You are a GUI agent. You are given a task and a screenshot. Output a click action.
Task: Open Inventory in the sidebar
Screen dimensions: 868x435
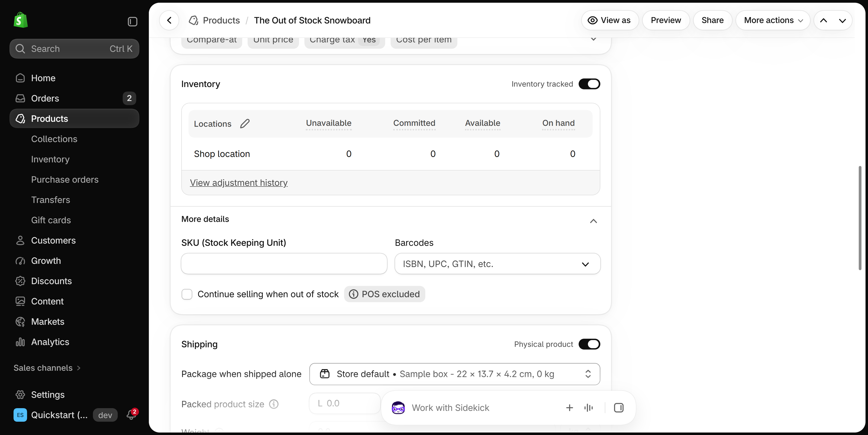[x=50, y=159]
